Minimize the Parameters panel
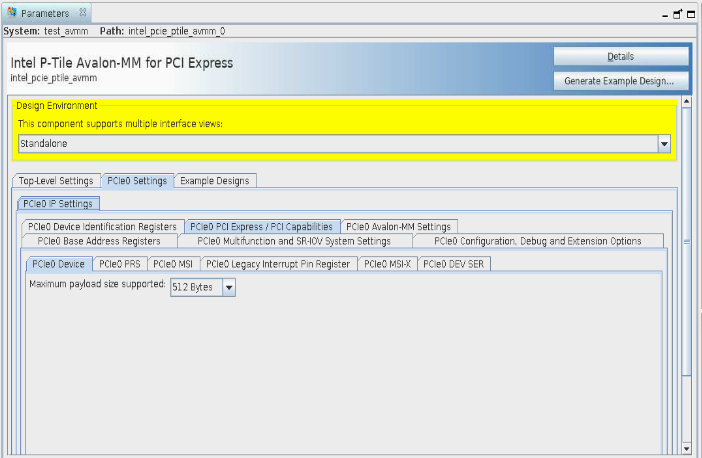 pyautogui.click(x=665, y=15)
